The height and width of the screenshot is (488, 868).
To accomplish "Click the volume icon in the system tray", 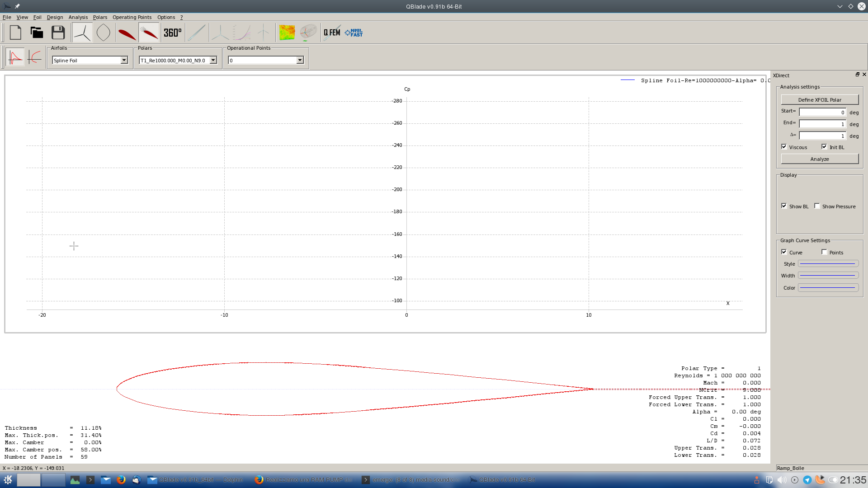I will (782, 480).
